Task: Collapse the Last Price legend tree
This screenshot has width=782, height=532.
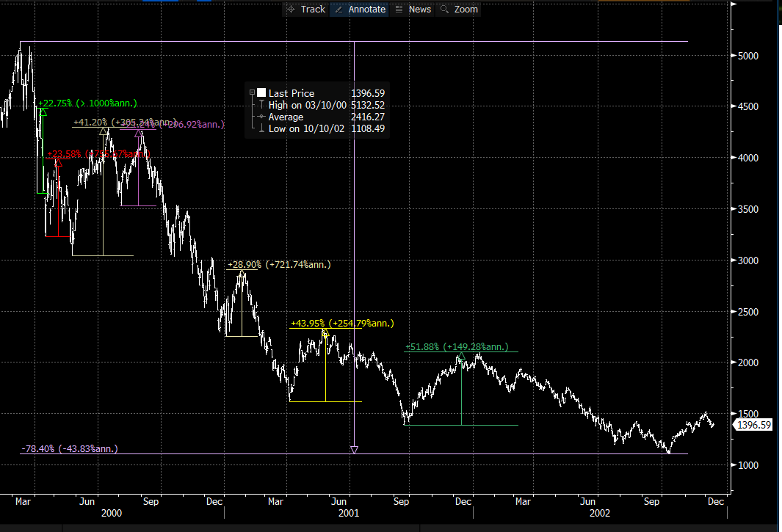Action: click(x=253, y=92)
